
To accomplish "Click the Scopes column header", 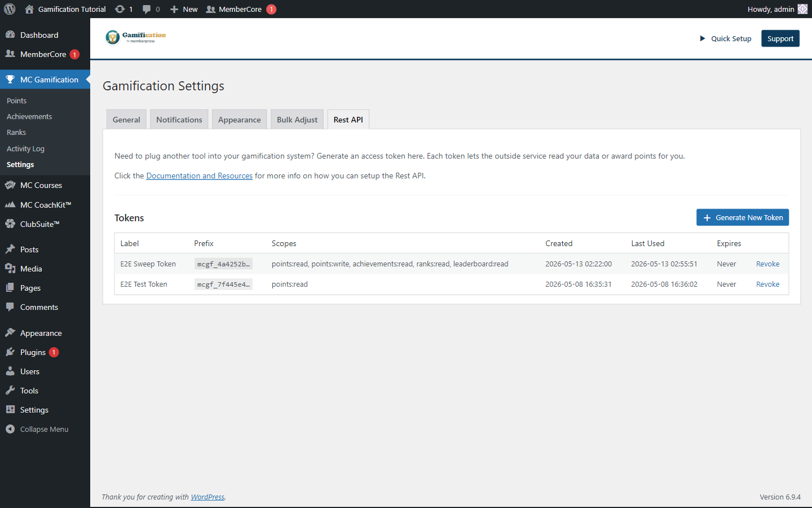I will [284, 243].
